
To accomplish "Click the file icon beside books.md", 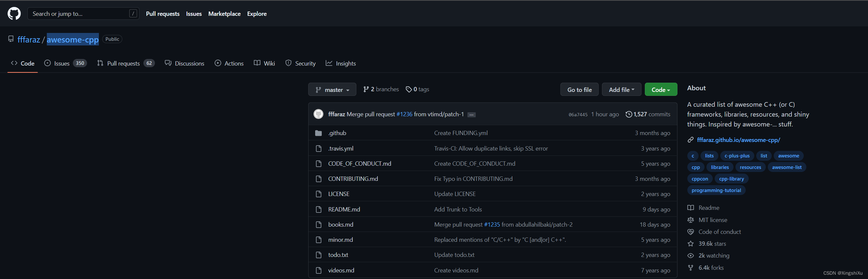I will (x=318, y=224).
